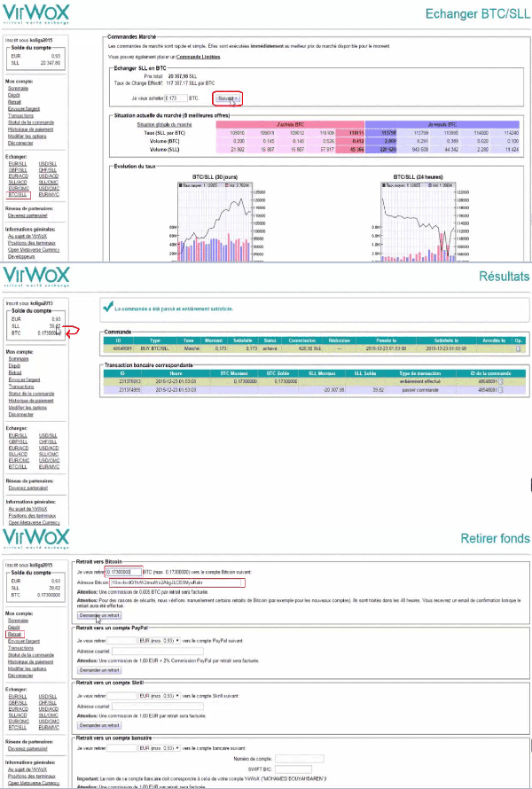Open the EUR/SLL link on the Echanger page sidebar
The width and height of the screenshot is (532, 789).
point(18,163)
